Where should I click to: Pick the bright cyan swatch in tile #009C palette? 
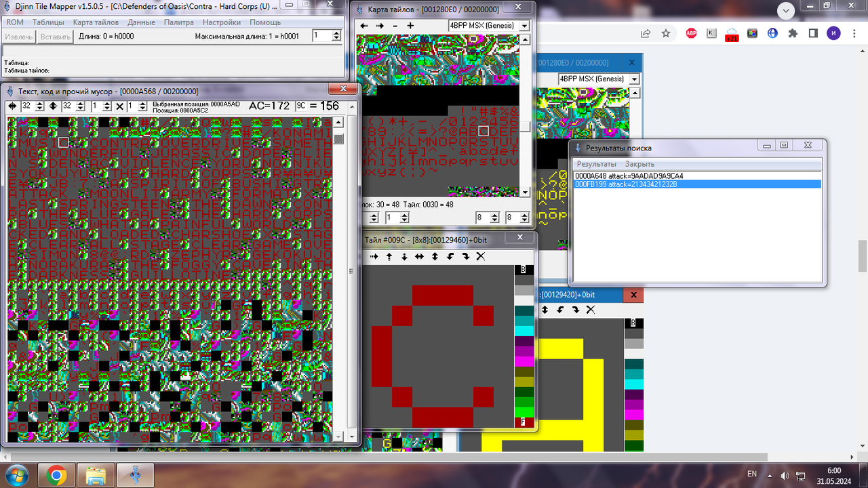tap(524, 331)
